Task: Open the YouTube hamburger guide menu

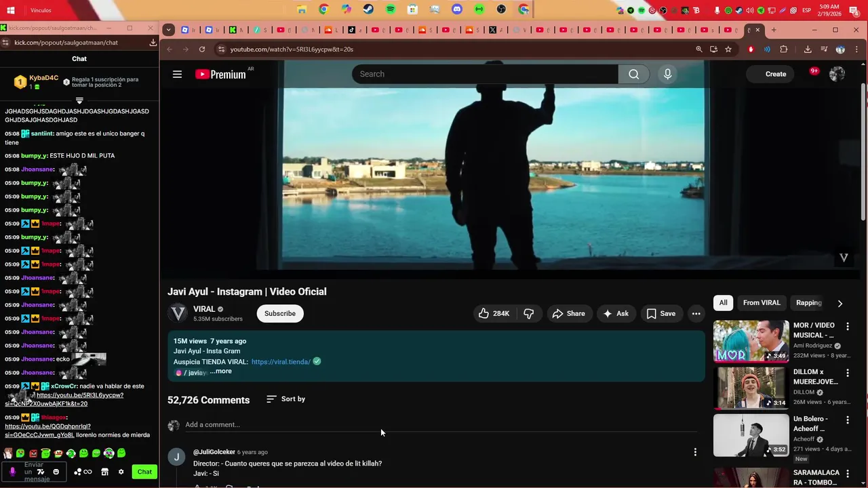Action: pyautogui.click(x=177, y=75)
